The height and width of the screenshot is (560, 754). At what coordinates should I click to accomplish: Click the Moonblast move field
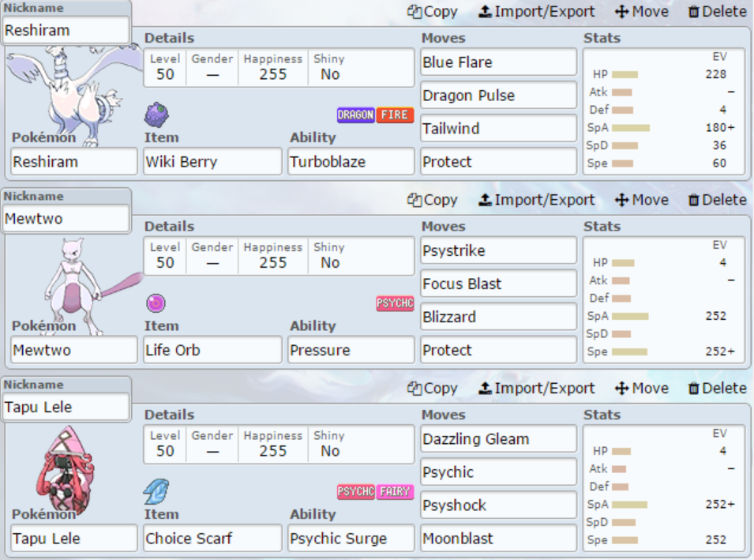499,539
